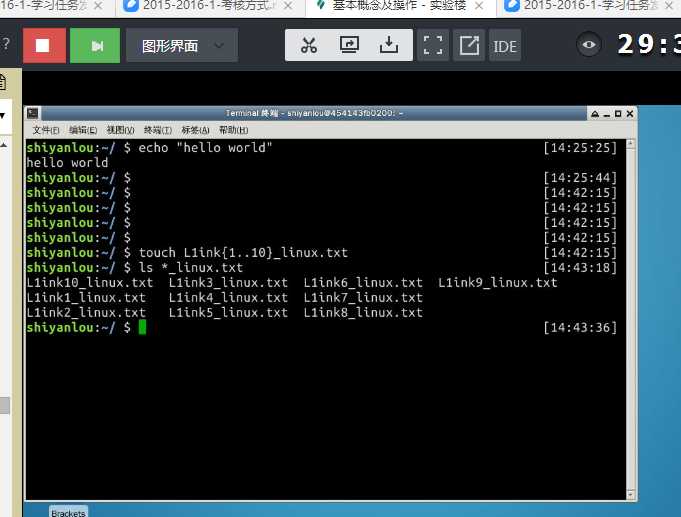Click the timestamp [14:43:36]
Screen dimensions: 681x517
[580, 328]
